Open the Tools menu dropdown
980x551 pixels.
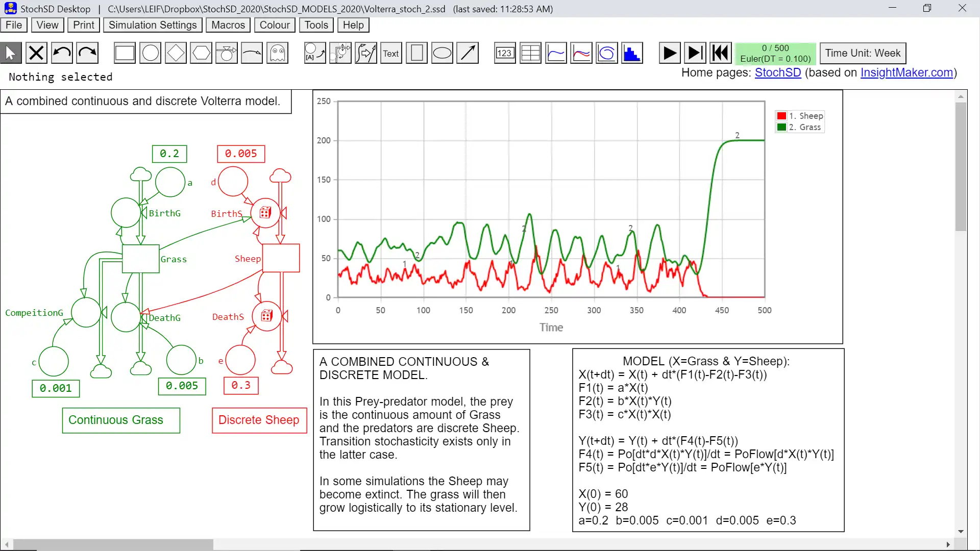pyautogui.click(x=315, y=25)
